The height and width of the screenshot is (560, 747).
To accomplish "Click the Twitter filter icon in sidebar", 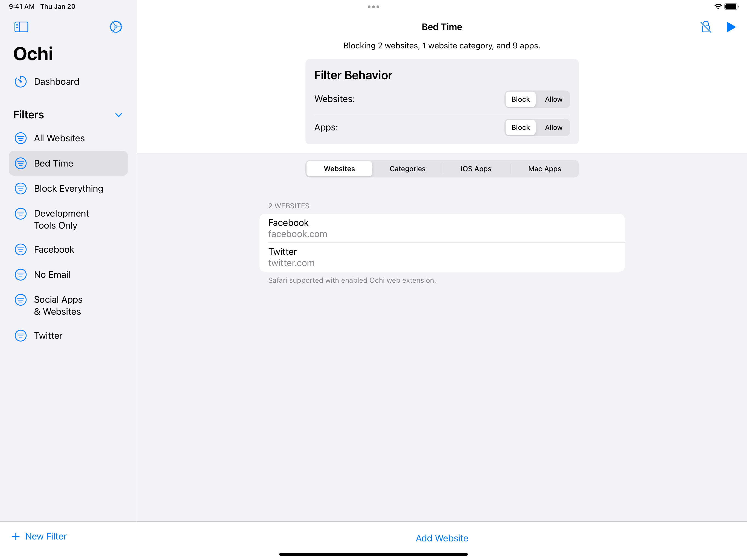I will (x=21, y=336).
